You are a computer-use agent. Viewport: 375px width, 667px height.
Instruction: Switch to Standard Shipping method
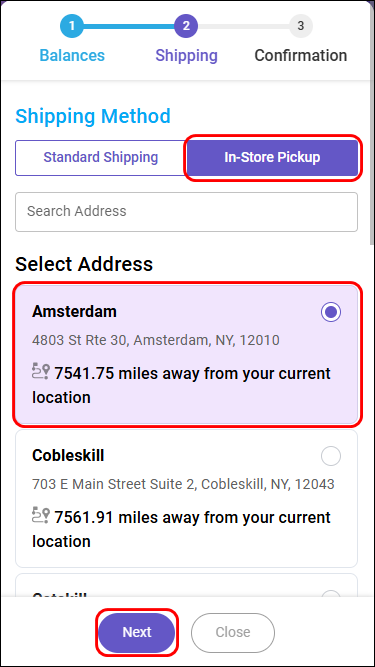tap(101, 158)
